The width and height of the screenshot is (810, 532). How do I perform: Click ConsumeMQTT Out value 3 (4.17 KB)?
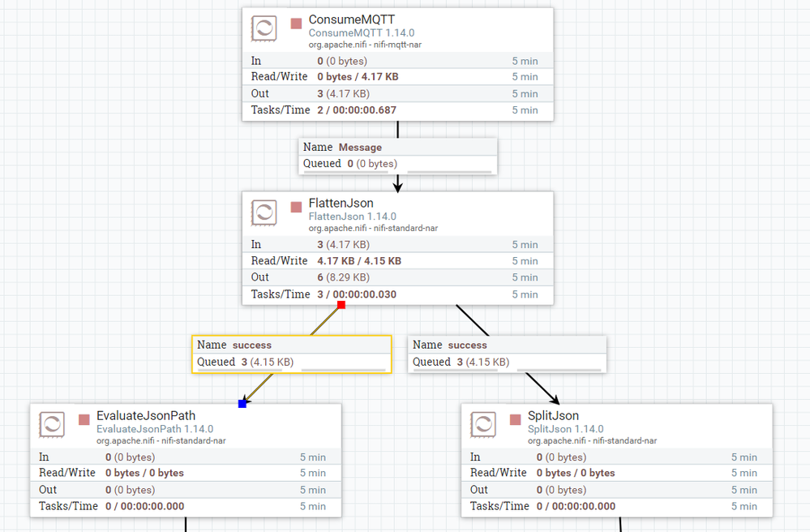tap(344, 93)
